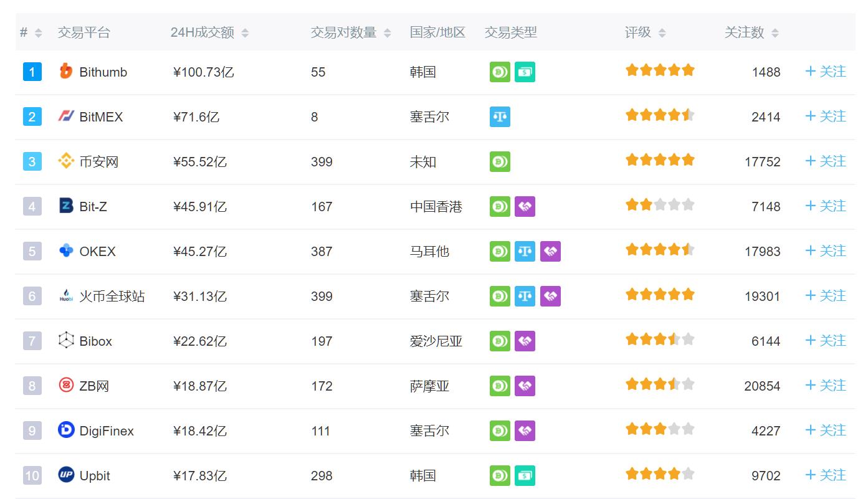Click the 20854 followers count

click(x=762, y=386)
